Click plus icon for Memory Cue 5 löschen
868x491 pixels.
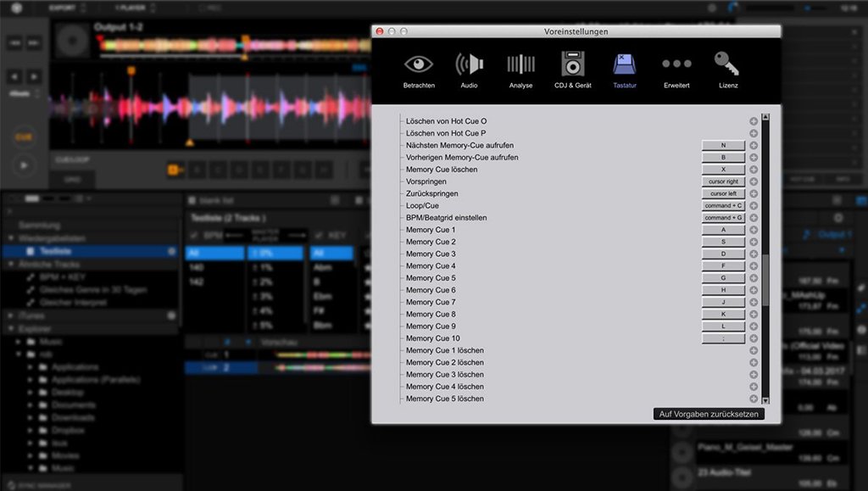coord(754,399)
